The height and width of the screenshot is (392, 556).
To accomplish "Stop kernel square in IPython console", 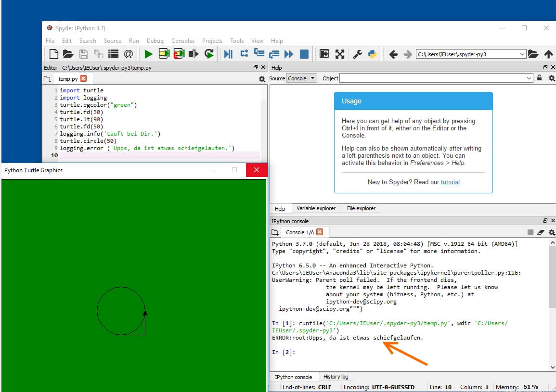I will coord(530,232).
